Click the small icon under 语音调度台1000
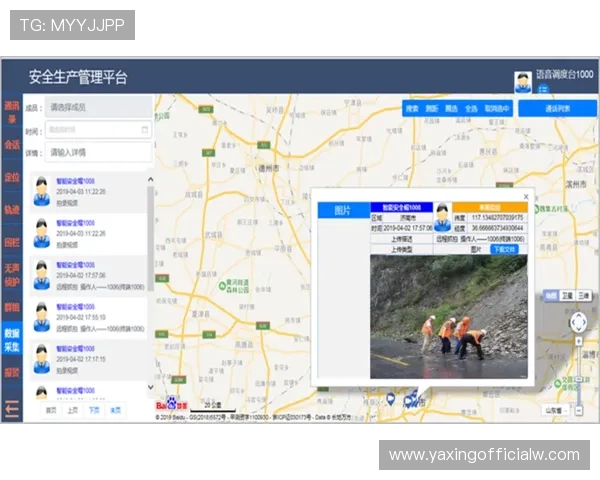The image size is (600, 480). tap(543, 89)
